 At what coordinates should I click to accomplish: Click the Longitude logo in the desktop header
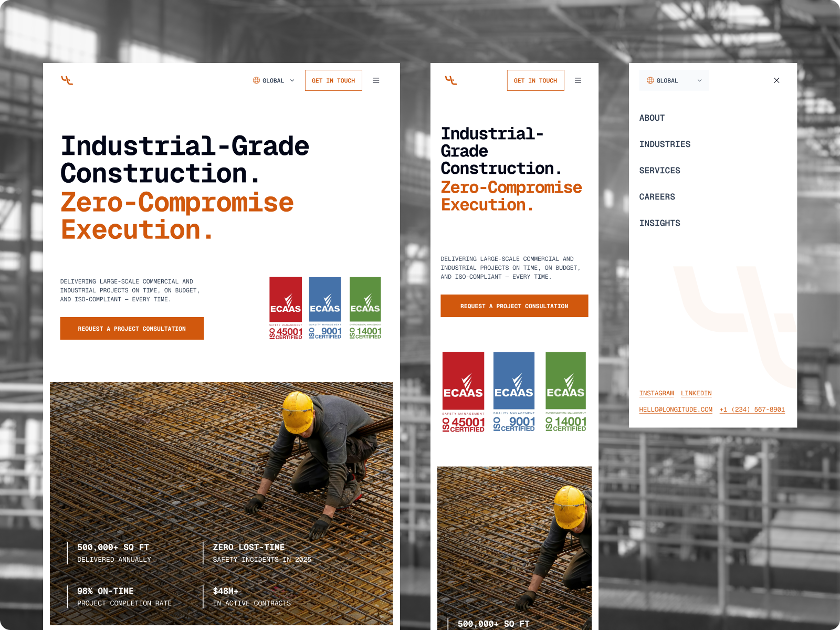tap(67, 80)
